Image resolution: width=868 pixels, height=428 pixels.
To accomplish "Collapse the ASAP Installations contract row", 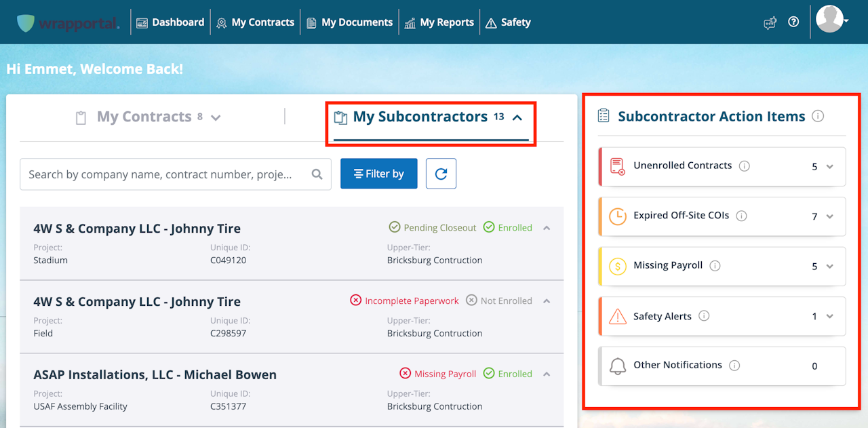I will (x=547, y=374).
